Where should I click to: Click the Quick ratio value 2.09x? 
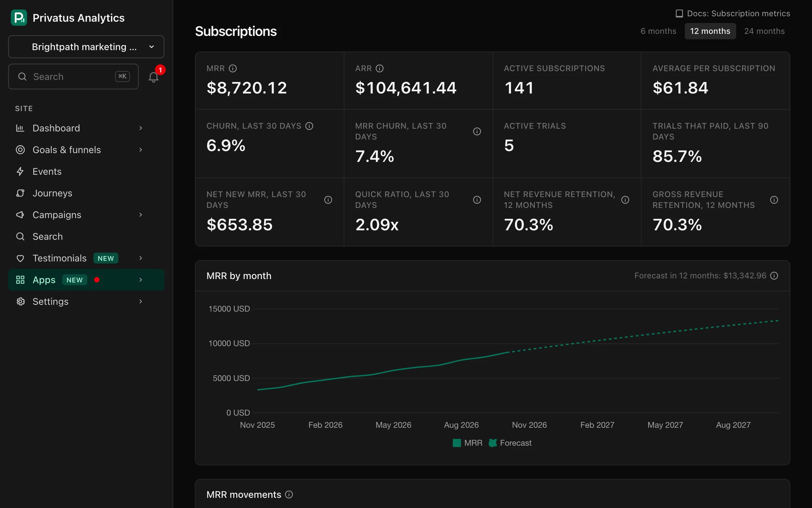pyautogui.click(x=377, y=225)
